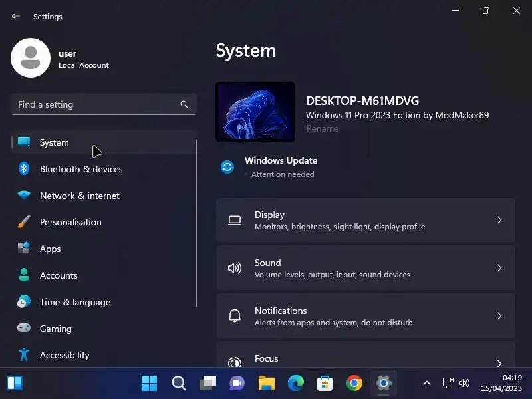Open the Apps section
The height and width of the screenshot is (399, 532).
[x=104, y=249]
